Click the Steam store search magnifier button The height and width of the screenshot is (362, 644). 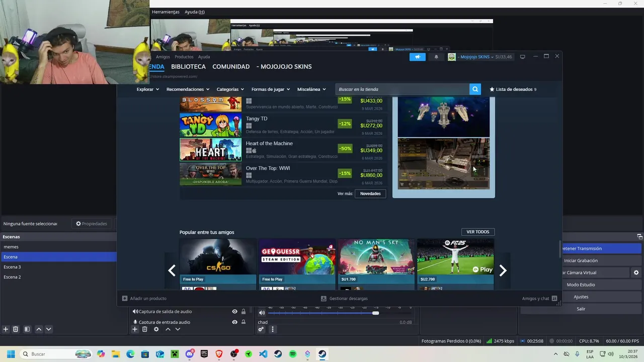[x=475, y=89]
